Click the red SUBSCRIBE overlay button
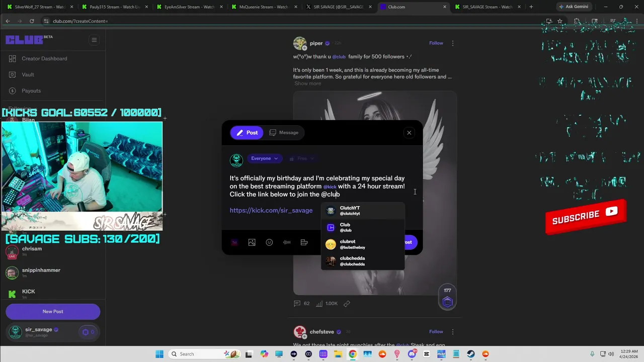 tap(586, 217)
